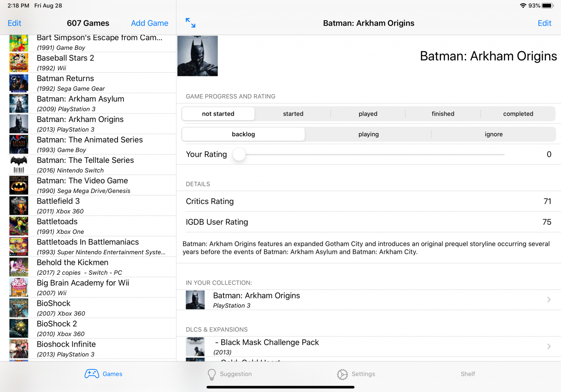Open the Games tab controller icon
This screenshot has height=392, width=561.
tap(92, 374)
